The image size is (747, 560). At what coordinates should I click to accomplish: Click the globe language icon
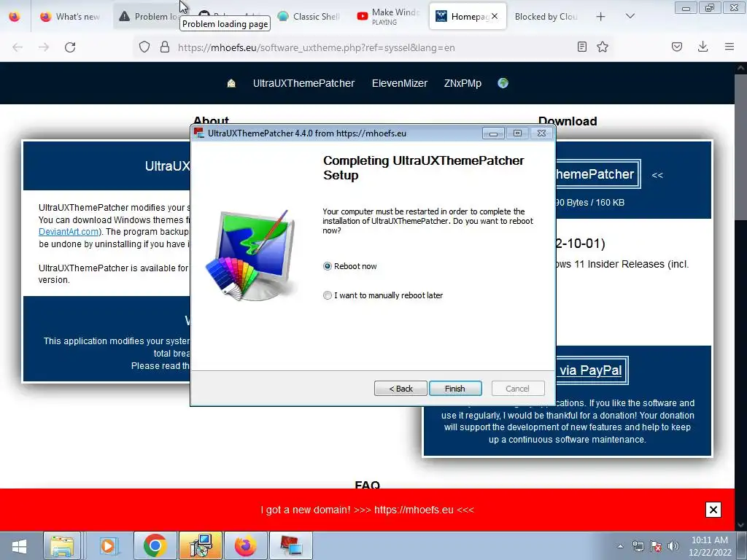click(x=503, y=83)
